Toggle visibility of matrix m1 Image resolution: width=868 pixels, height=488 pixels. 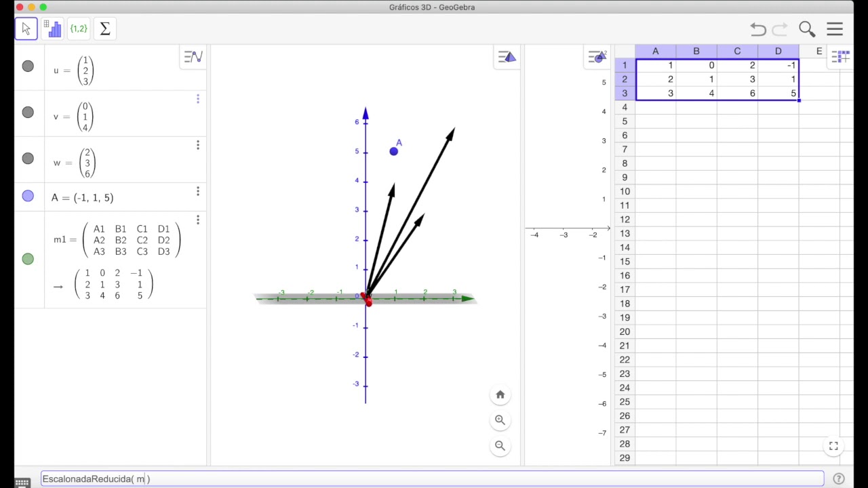pos(28,258)
